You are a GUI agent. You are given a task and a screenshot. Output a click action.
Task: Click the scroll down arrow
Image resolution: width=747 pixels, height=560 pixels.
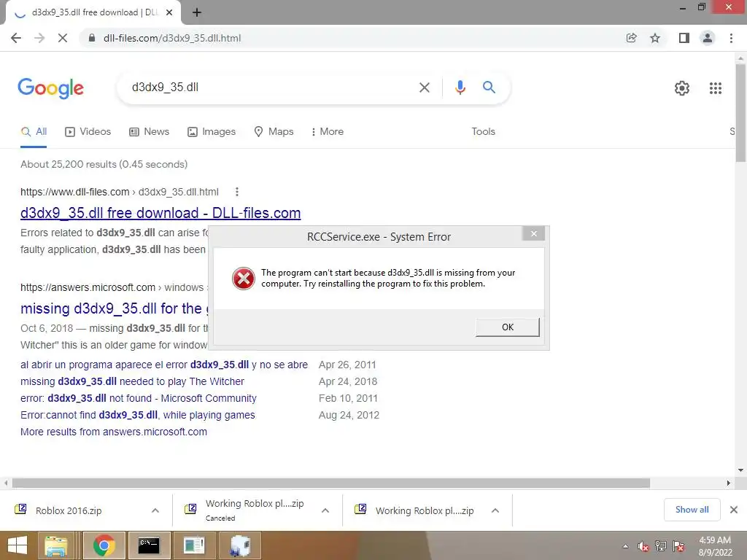click(x=740, y=470)
